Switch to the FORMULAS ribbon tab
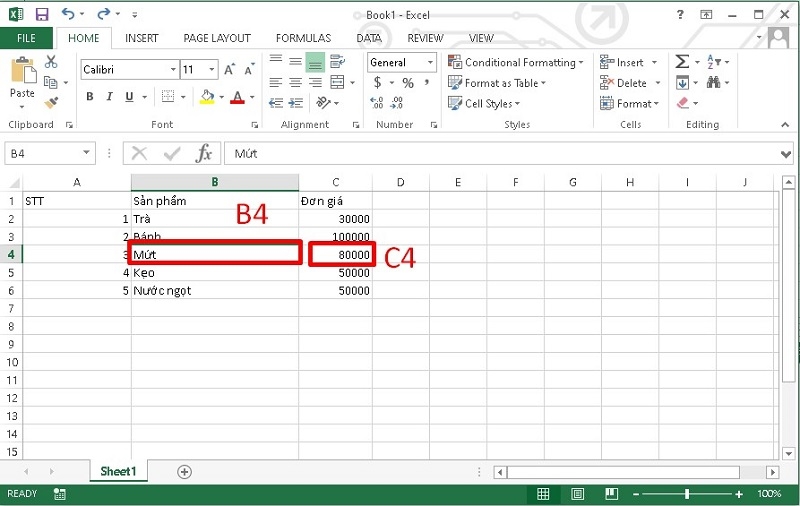 [303, 38]
